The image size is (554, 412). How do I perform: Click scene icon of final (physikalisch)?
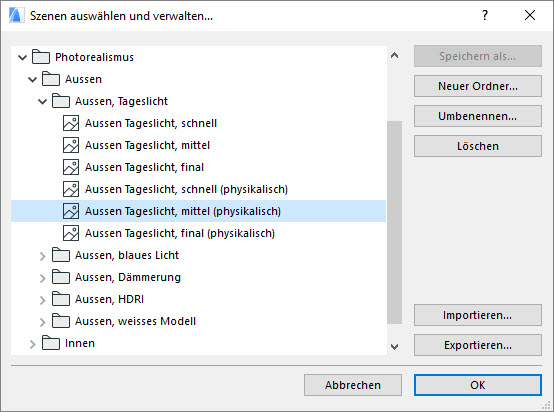(x=71, y=233)
